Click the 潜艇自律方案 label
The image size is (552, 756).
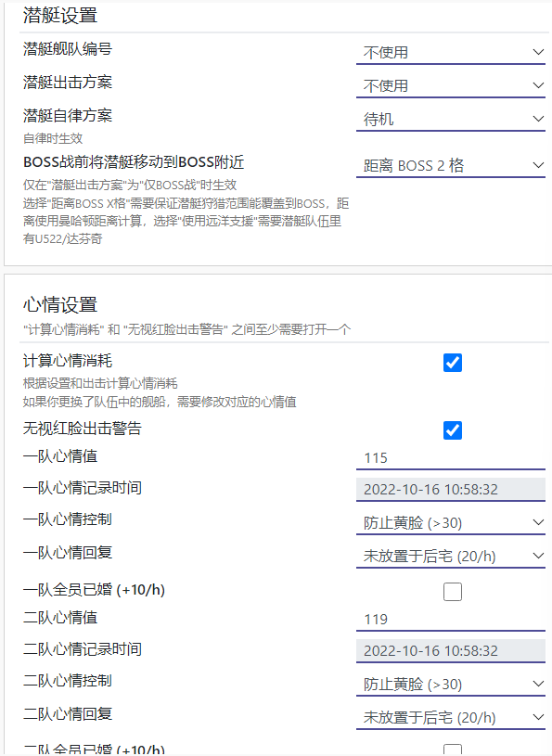(x=68, y=115)
